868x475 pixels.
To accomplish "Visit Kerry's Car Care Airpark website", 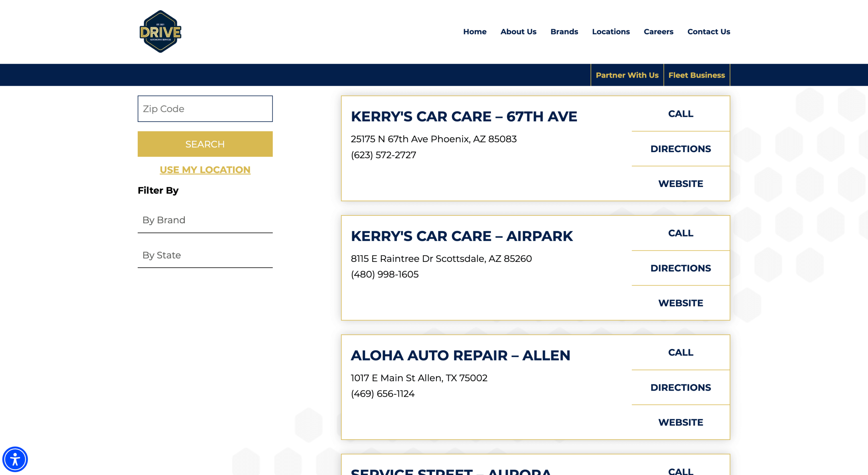I will click(680, 303).
